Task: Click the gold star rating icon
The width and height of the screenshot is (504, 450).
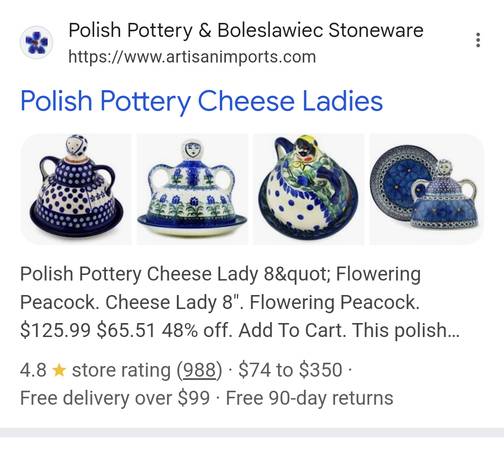Action: pos(59,370)
